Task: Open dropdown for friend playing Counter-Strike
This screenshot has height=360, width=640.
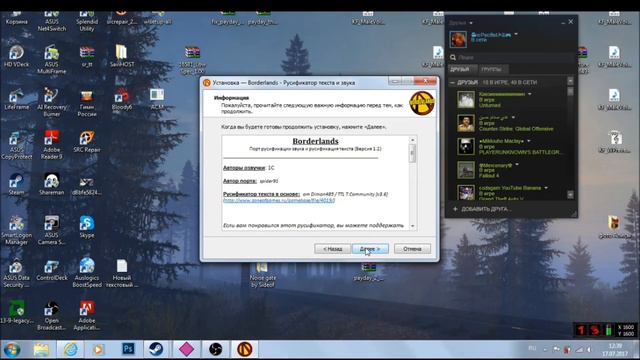Action: click(x=513, y=118)
